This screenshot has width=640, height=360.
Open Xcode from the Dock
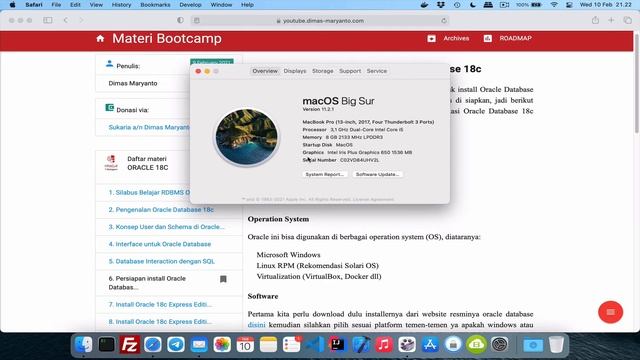point(361,345)
